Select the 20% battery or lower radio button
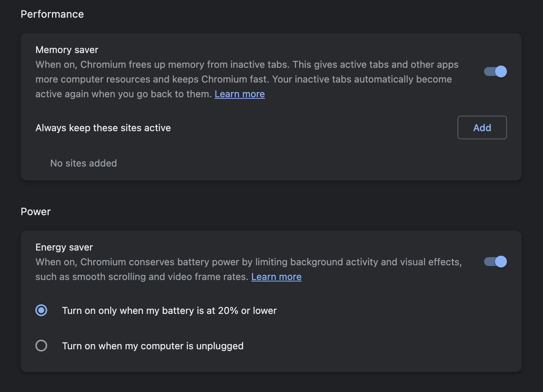This screenshot has width=543, height=392. tap(41, 310)
